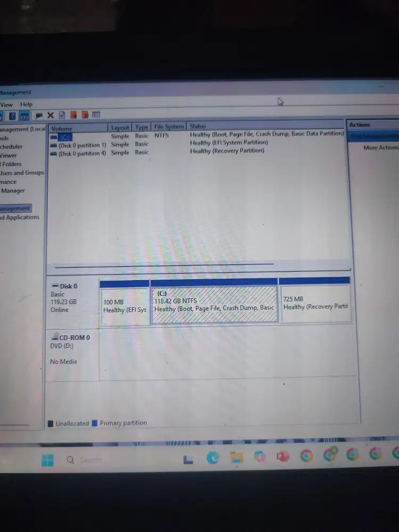Viewport: 399px width, 532px height.
Task: Sort by the Type column header
Action: tap(142, 127)
